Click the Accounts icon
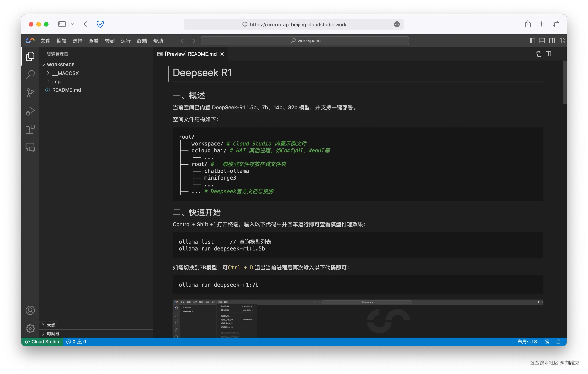This screenshot has width=588, height=374. (30, 311)
